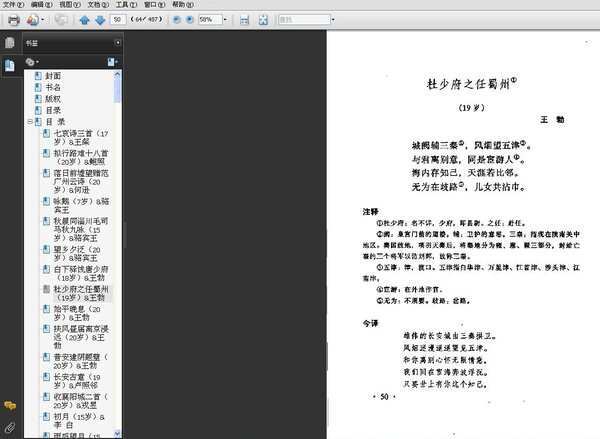Collapse the 书签 panel with arrow button
600x439 pixels.
coord(117,42)
